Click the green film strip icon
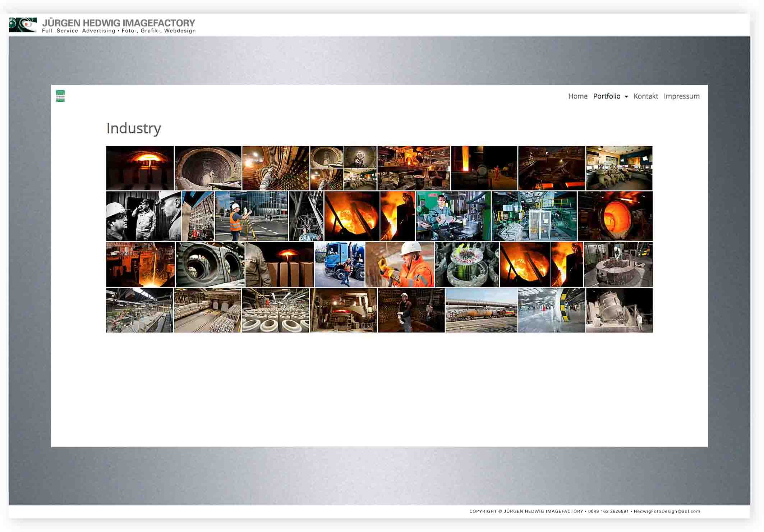 [x=60, y=96]
